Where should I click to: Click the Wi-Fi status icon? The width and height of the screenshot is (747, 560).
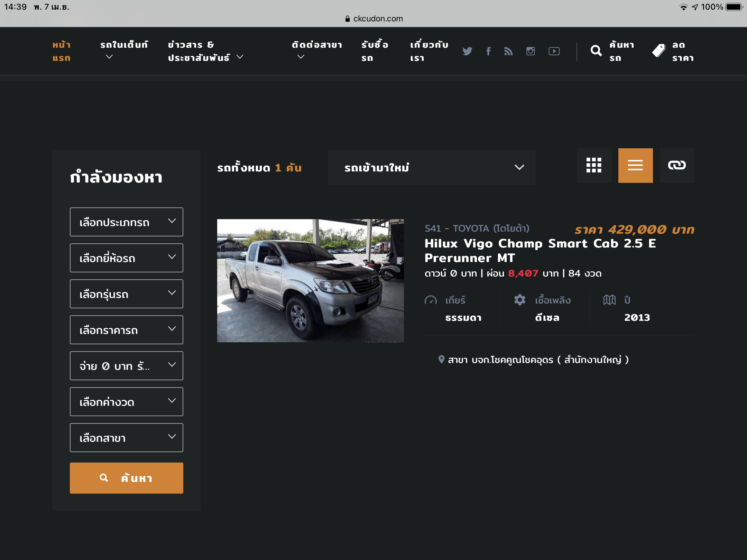point(683,7)
